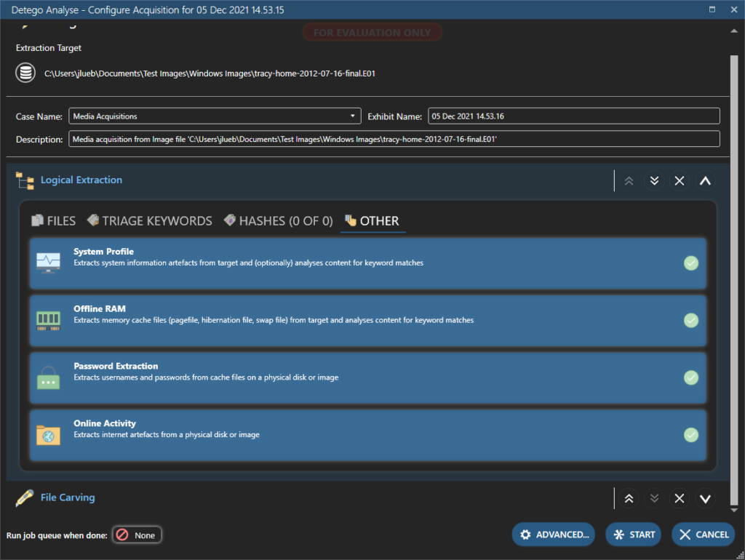Remove the Logical Extraction section
Image resolution: width=745 pixels, height=560 pixels.
tap(680, 180)
